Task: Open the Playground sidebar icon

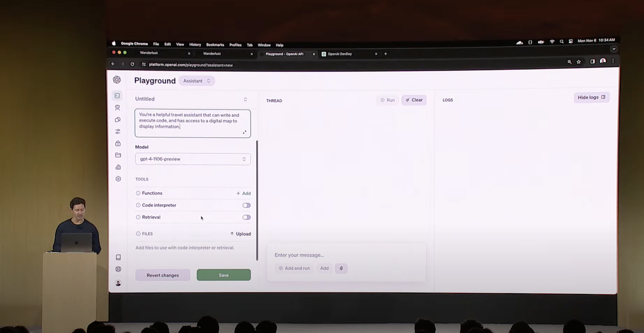Action: point(117,95)
